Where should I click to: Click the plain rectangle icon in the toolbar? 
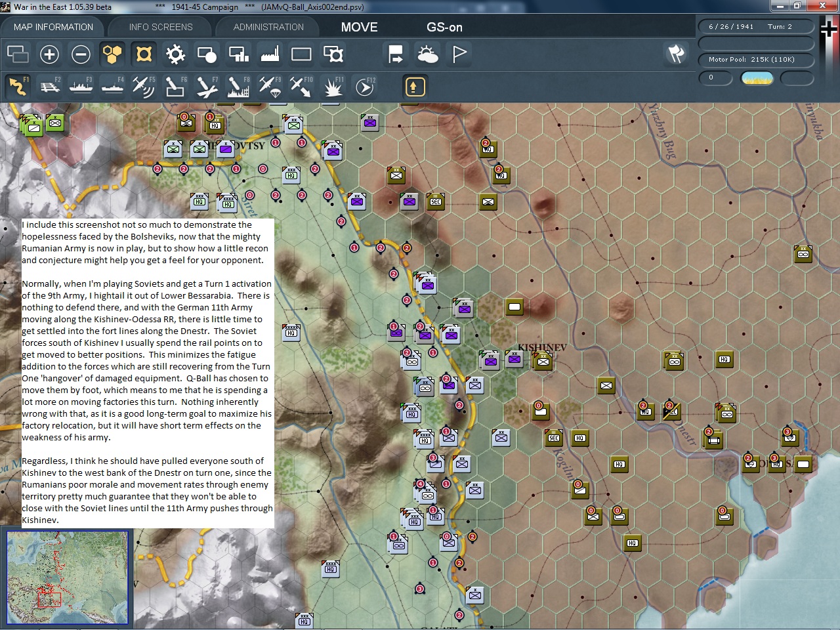301,54
